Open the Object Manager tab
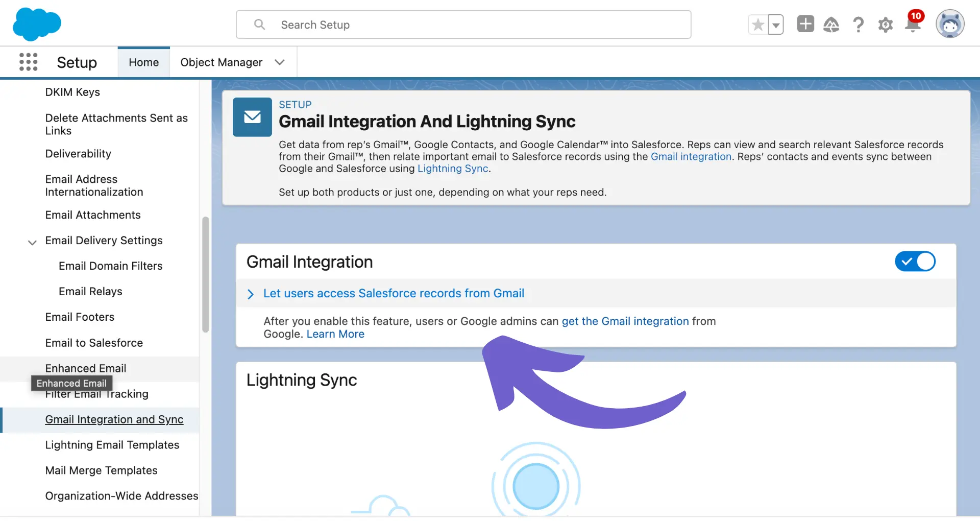Image resolution: width=980 pixels, height=521 pixels. click(x=221, y=62)
